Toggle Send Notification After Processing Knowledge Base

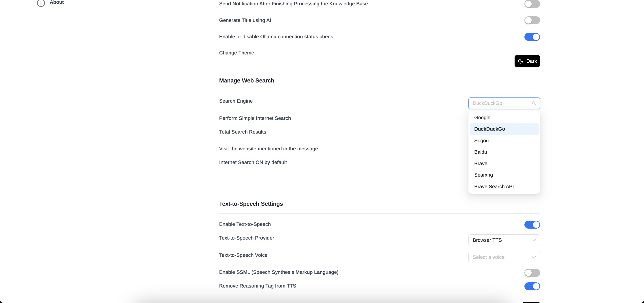click(532, 4)
